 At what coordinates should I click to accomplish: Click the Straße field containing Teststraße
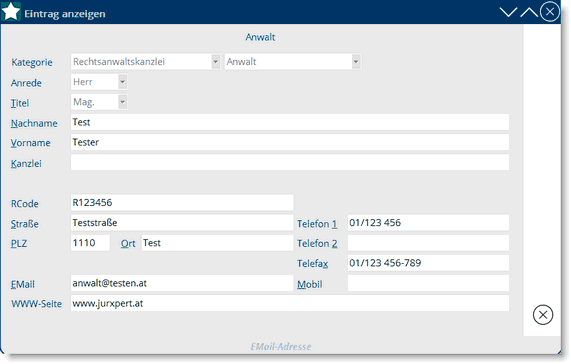coord(182,223)
